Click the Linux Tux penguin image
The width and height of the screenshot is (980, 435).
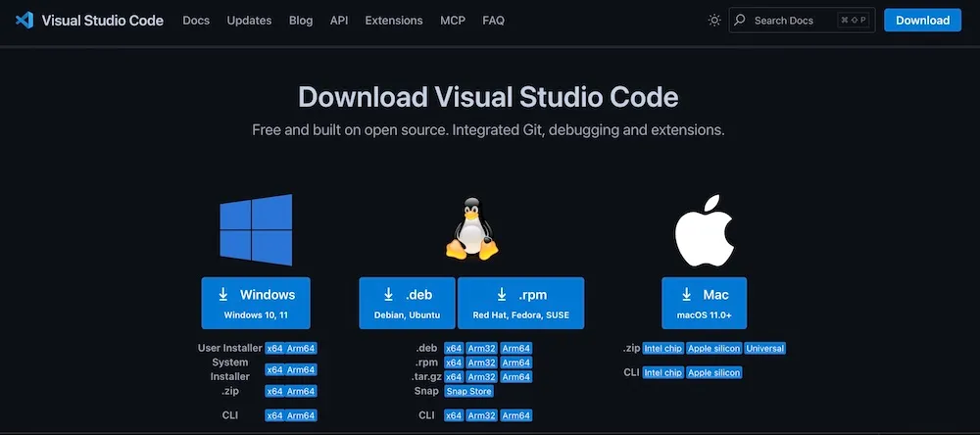pos(470,228)
